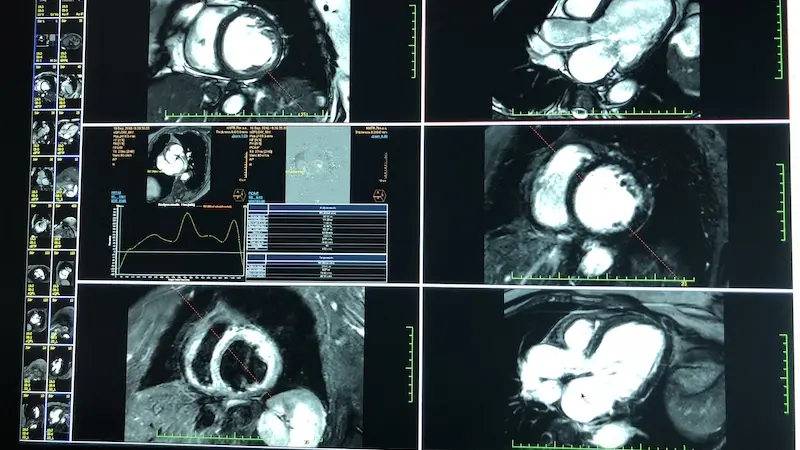Click orientation cube beside the anatomical flow image
This screenshot has height=450, width=800.
point(239,194)
